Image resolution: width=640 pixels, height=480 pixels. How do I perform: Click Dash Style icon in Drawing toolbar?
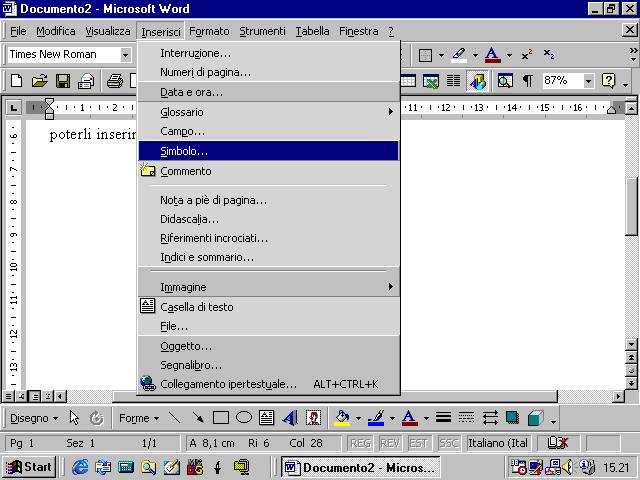[466, 417]
